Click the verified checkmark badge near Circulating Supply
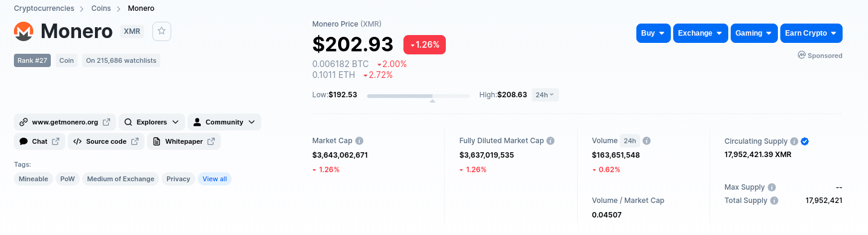 pyautogui.click(x=805, y=141)
